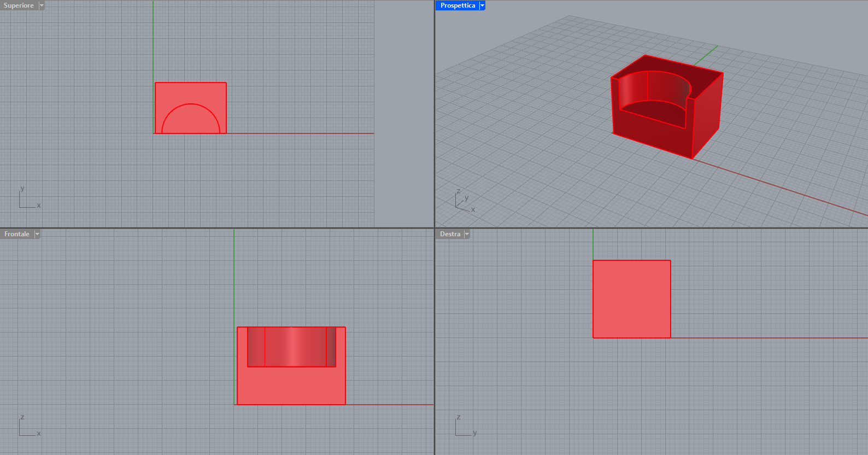Select the semicircle curve in Superiore view
This screenshot has height=455, width=868.
point(191,104)
